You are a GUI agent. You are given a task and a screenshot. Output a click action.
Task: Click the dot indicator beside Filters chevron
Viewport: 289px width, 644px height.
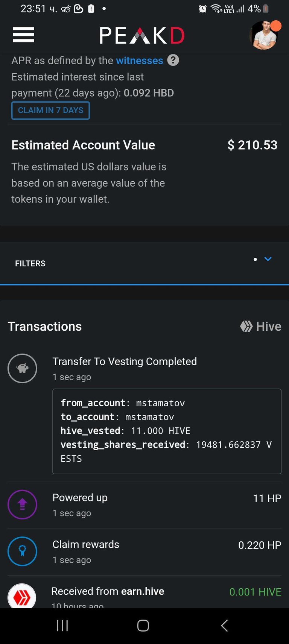tap(255, 259)
